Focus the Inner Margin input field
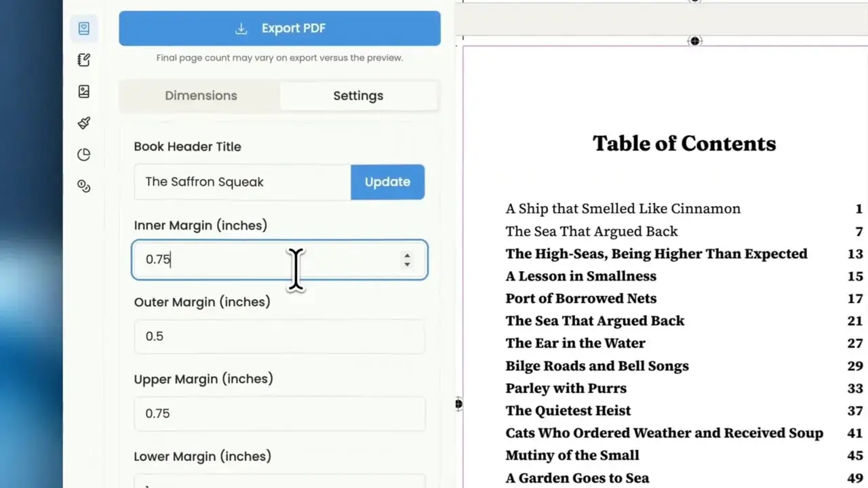This screenshot has width=868, height=488. [279, 259]
